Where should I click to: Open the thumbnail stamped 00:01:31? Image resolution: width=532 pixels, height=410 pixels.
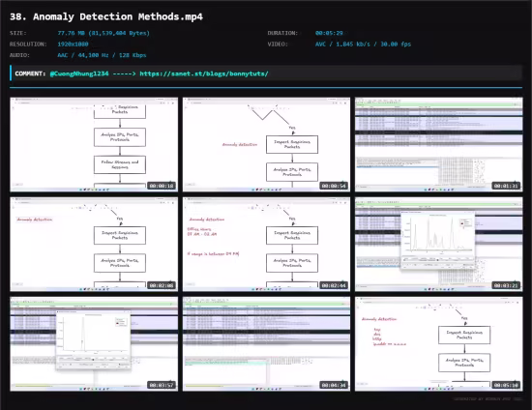439,144
